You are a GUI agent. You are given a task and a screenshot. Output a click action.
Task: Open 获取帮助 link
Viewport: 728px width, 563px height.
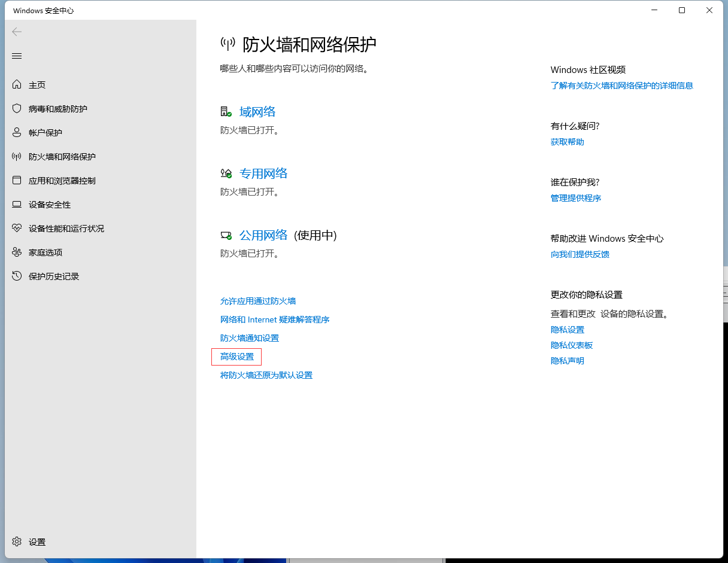point(567,142)
